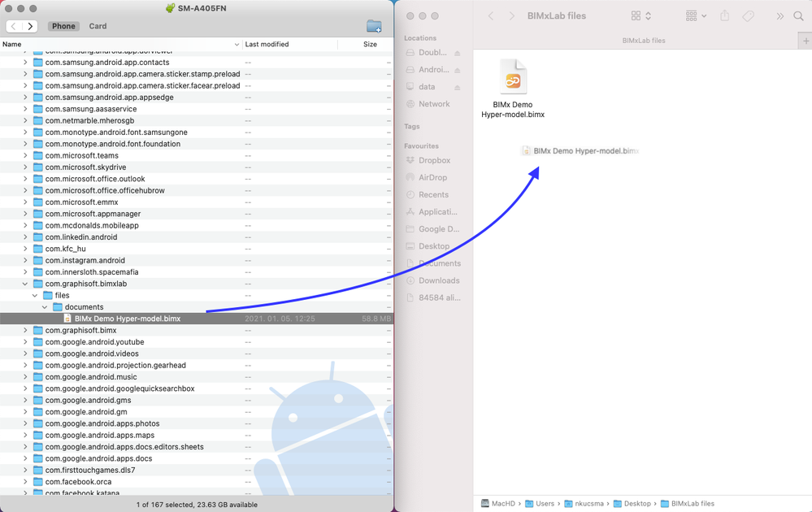Click the 58.8 MB size cell
The height and width of the screenshot is (512, 812).
(x=376, y=319)
